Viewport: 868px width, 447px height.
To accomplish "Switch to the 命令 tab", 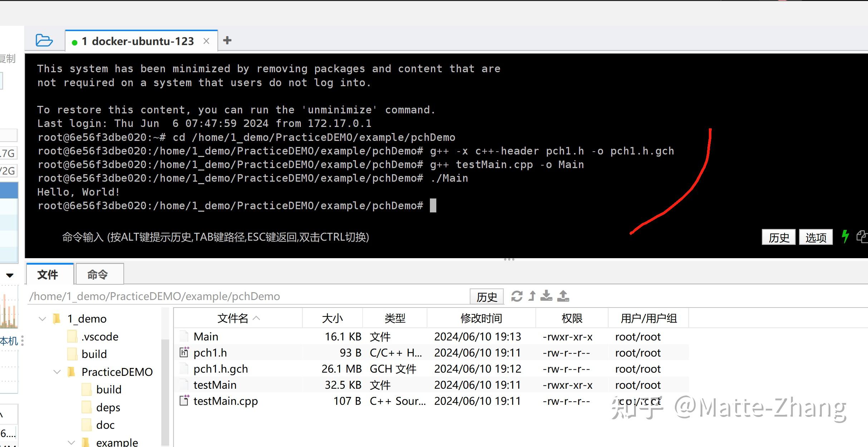I will 98,274.
